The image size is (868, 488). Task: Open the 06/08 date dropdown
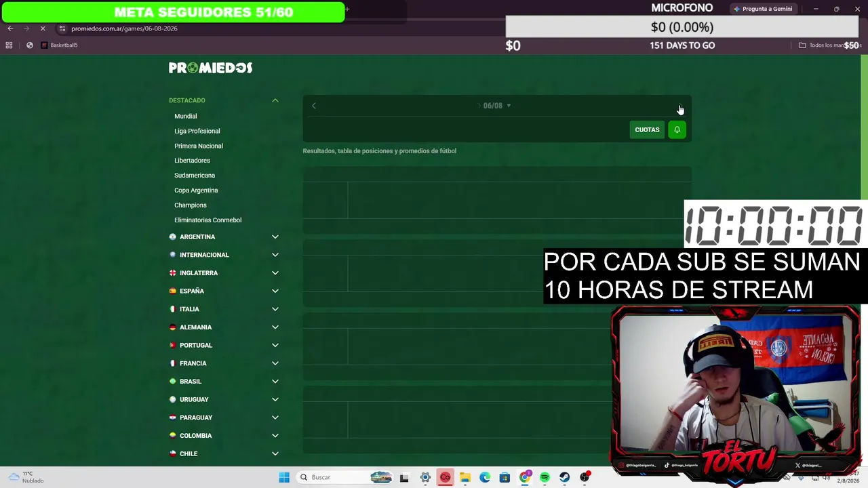[497, 106]
